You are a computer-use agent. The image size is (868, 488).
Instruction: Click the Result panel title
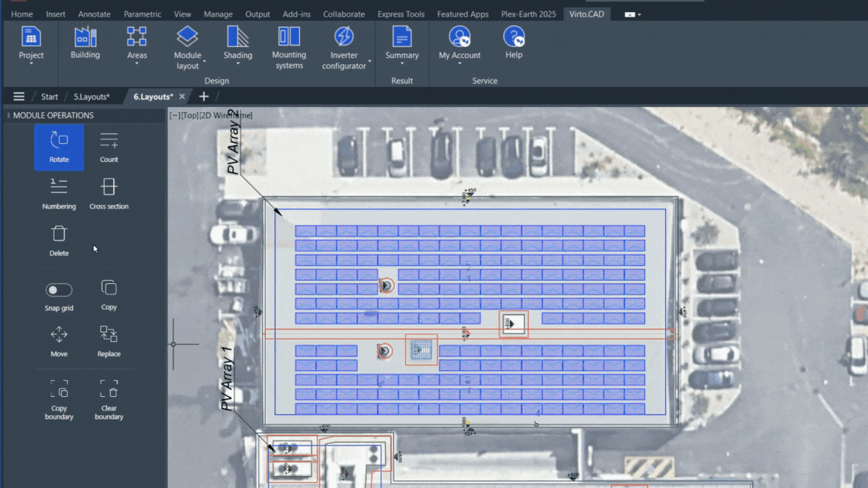tap(402, 81)
